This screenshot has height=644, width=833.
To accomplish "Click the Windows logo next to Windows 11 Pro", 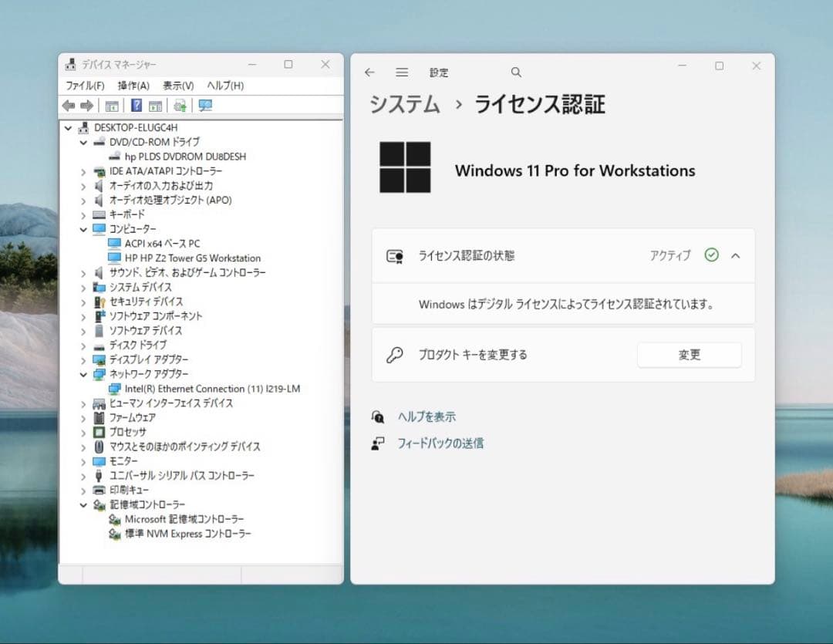I will [404, 167].
